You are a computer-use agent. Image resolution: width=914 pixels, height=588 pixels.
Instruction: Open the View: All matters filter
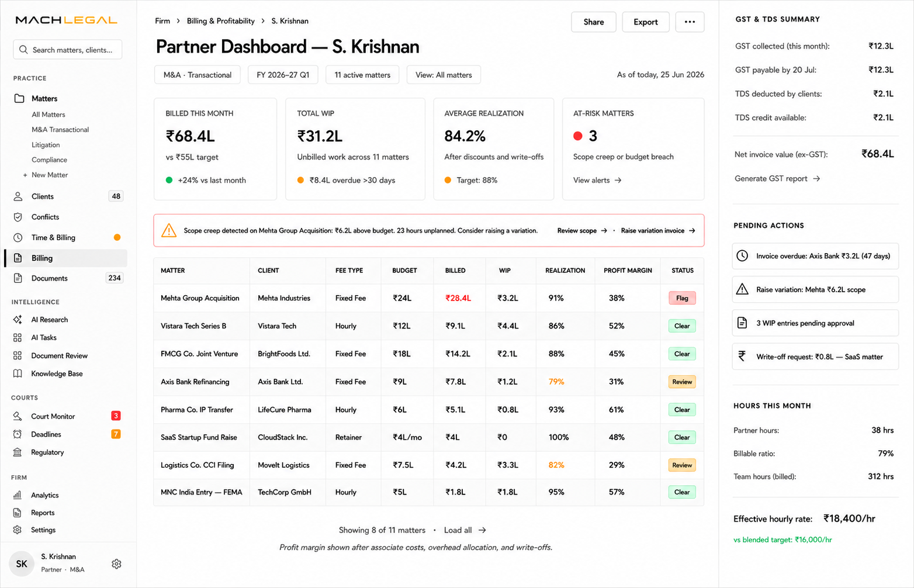pyautogui.click(x=444, y=75)
